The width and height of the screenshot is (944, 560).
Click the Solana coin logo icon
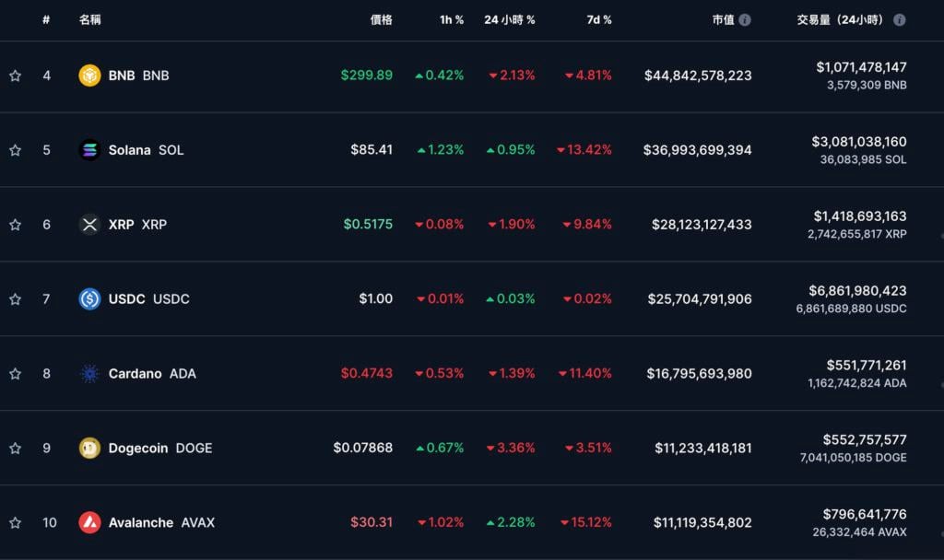[x=89, y=150]
